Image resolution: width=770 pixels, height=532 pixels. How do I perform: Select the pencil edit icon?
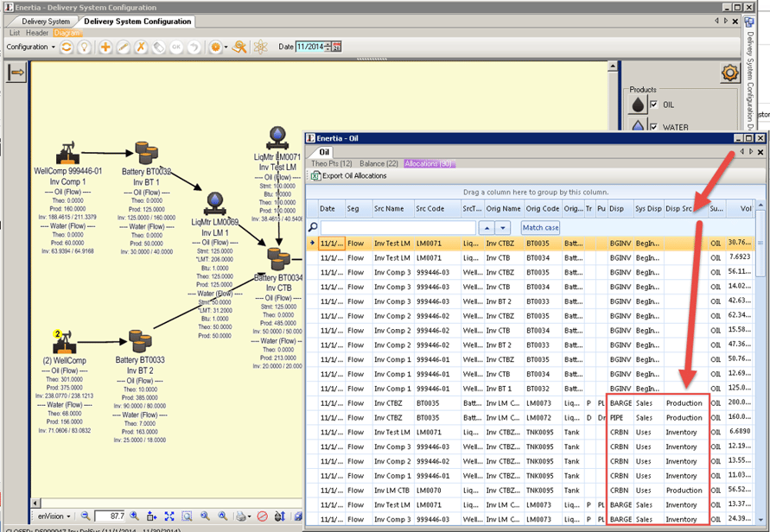(124, 47)
